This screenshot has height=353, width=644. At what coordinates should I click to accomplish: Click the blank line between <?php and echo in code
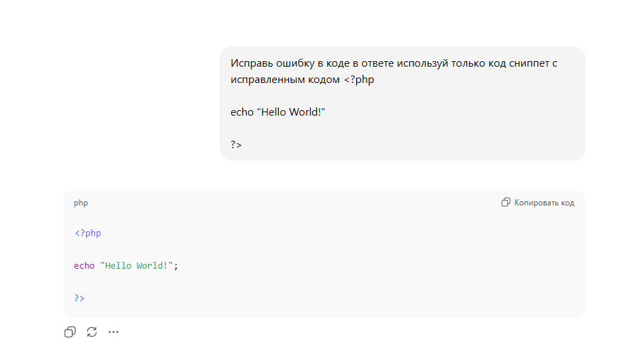tap(204, 250)
